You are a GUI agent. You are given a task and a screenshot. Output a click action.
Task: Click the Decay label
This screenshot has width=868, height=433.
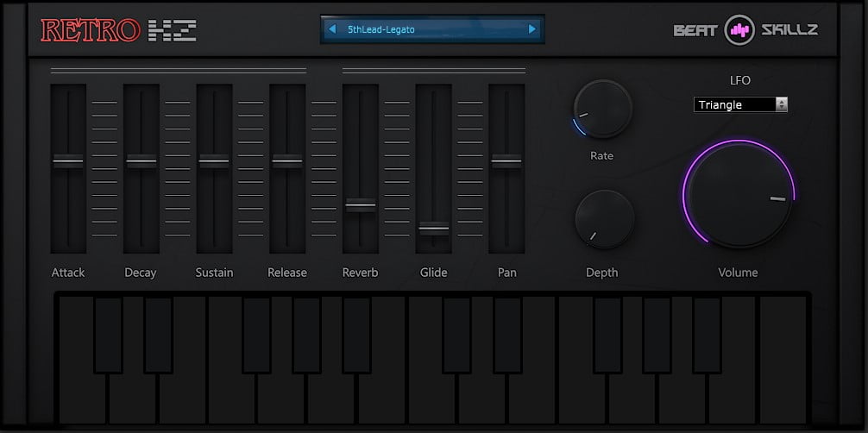click(140, 273)
